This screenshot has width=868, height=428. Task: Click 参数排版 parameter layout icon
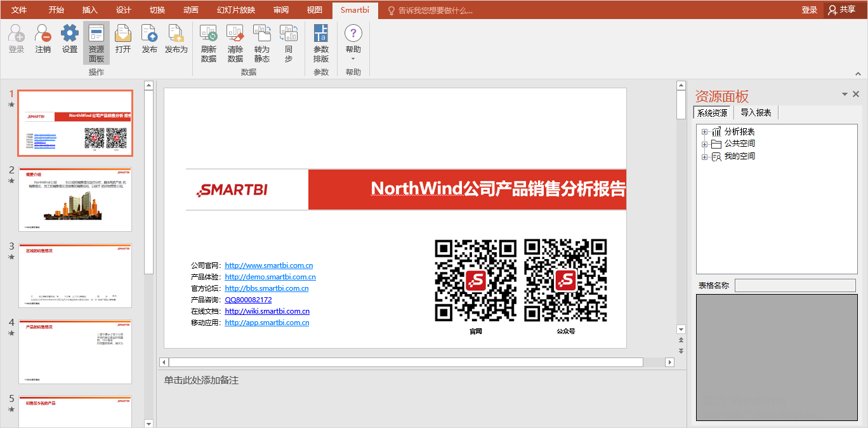click(321, 43)
